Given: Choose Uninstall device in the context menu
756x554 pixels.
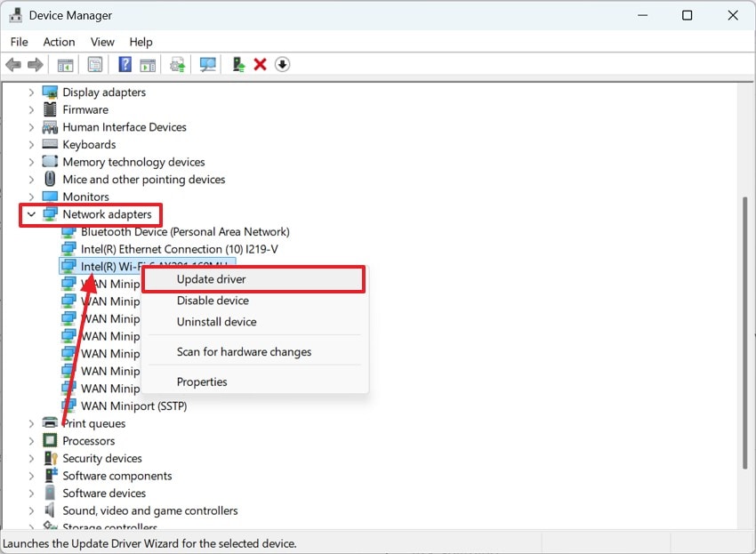Looking at the screenshot, I should pos(215,321).
